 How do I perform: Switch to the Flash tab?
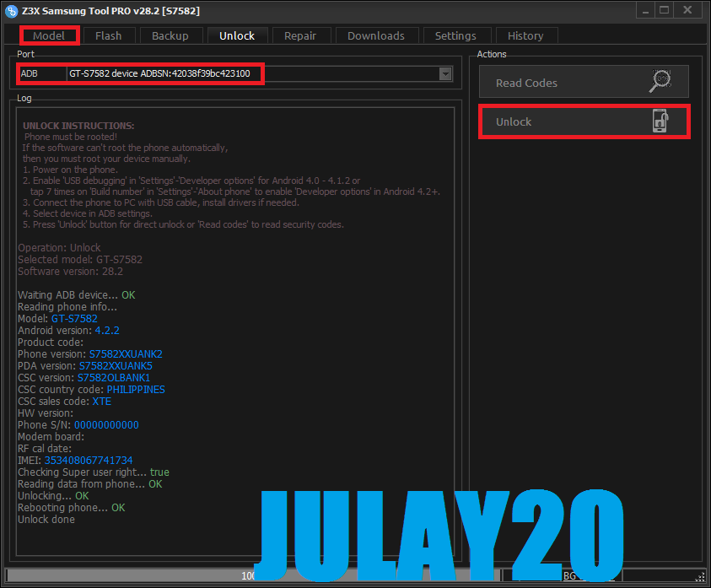coord(108,35)
